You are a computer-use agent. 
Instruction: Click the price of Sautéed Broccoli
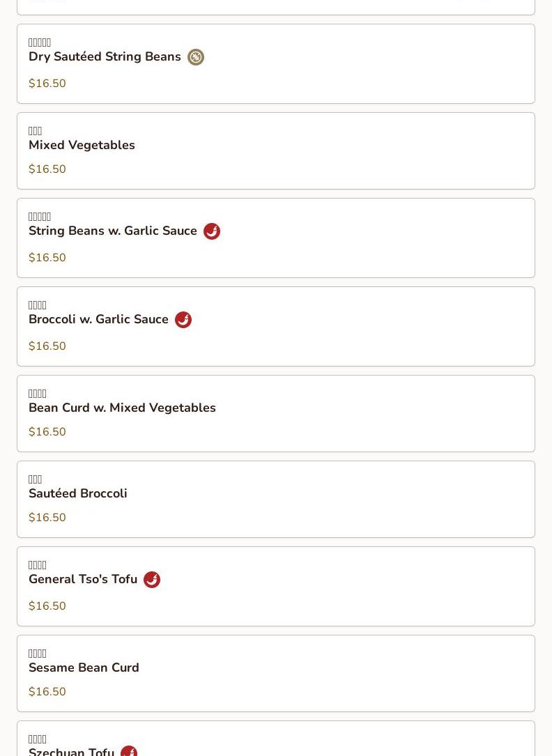(x=47, y=518)
